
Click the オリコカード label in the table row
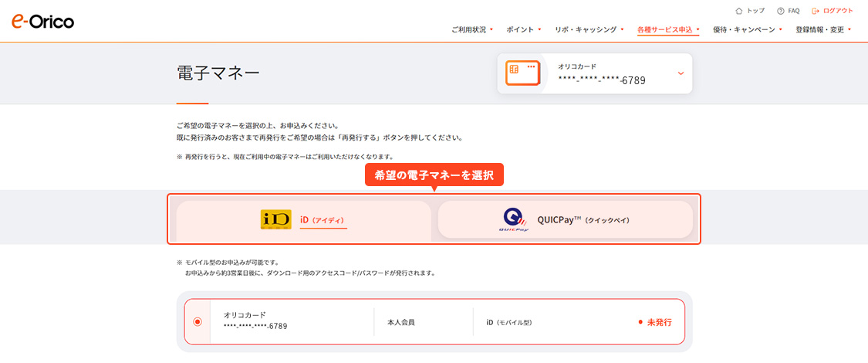(244, 314)
